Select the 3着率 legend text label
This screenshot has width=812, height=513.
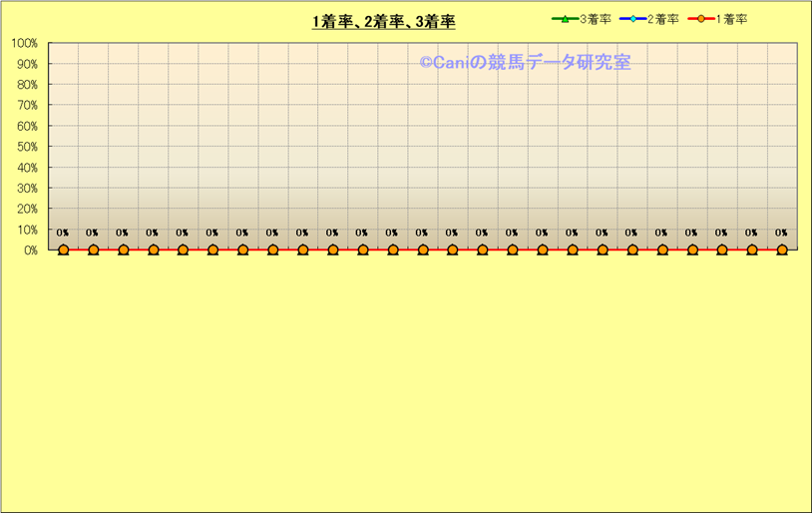point(596,19)
